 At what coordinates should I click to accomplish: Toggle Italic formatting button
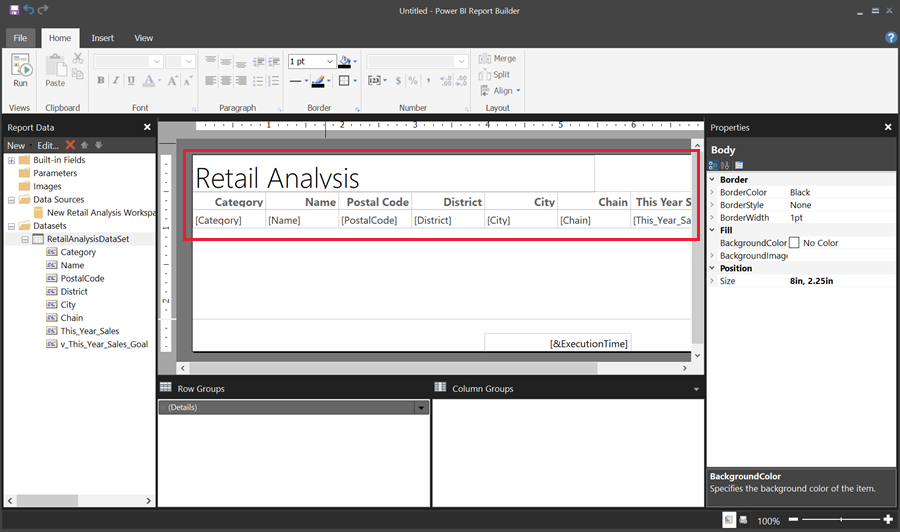[x=117, y=80]
